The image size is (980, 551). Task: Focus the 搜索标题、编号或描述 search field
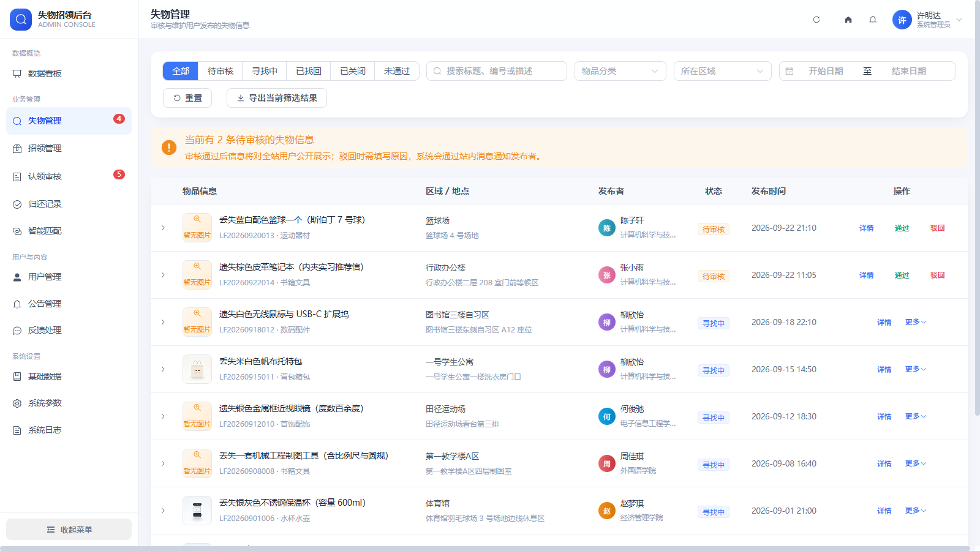tap(497, 71)
